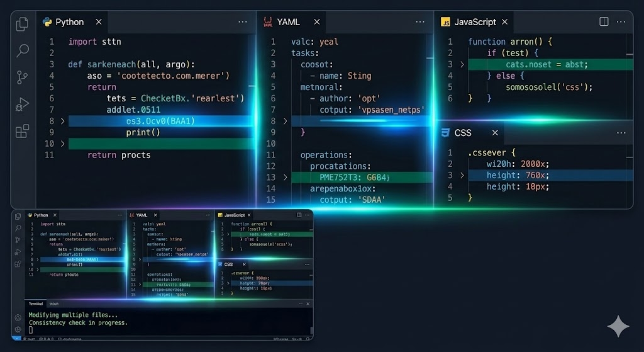This screenshot has height=352, width=644.
Task: Open Run and Debug in the large editor
Action: 22,105
